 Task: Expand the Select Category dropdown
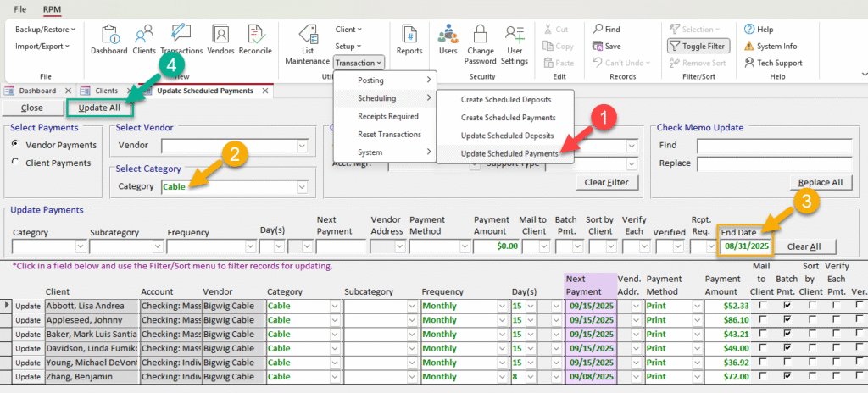(301, 186)
